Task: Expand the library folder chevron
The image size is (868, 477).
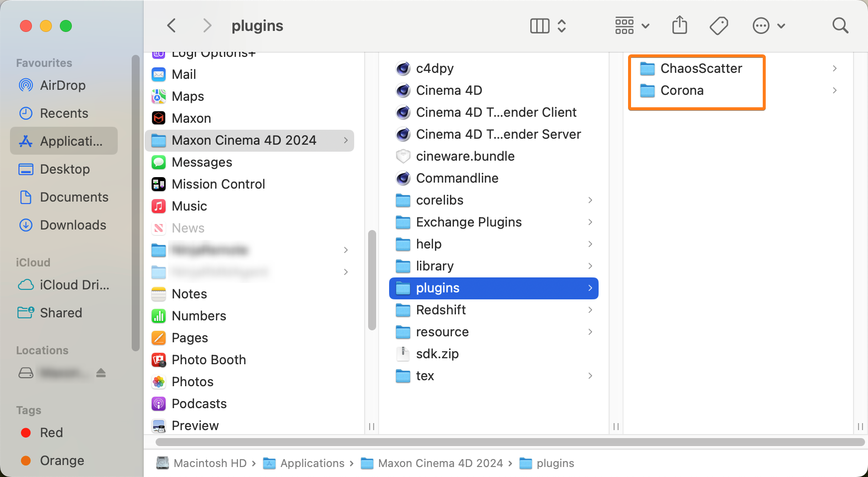Action: [590, 266]
